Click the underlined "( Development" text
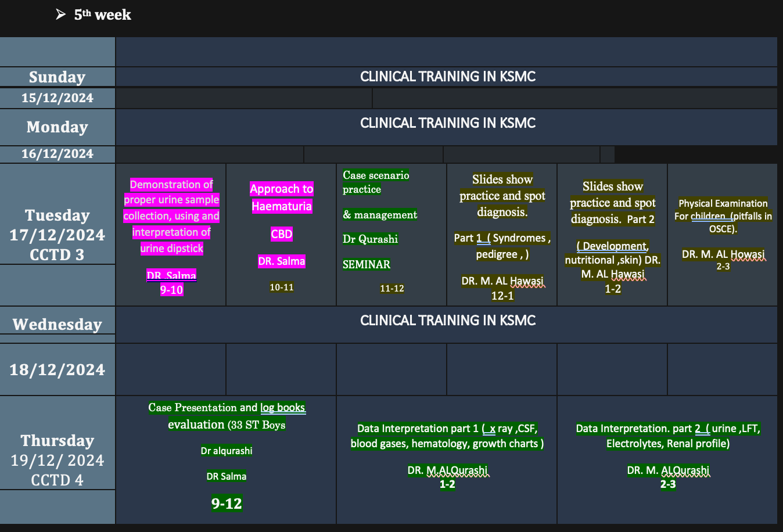Image resolution: width=783 pixels, height=532 pixels. 612,246
